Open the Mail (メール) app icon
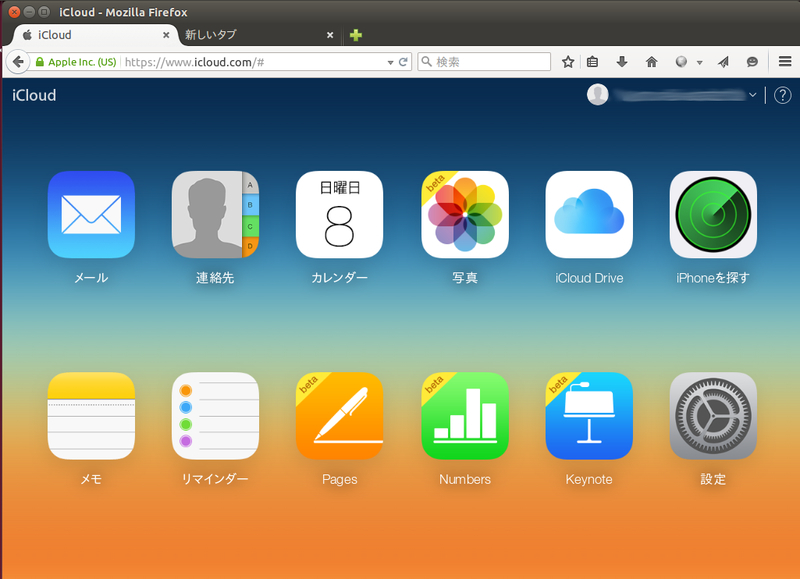The height and width of the screenshot is (579, 800). point(91,215)
